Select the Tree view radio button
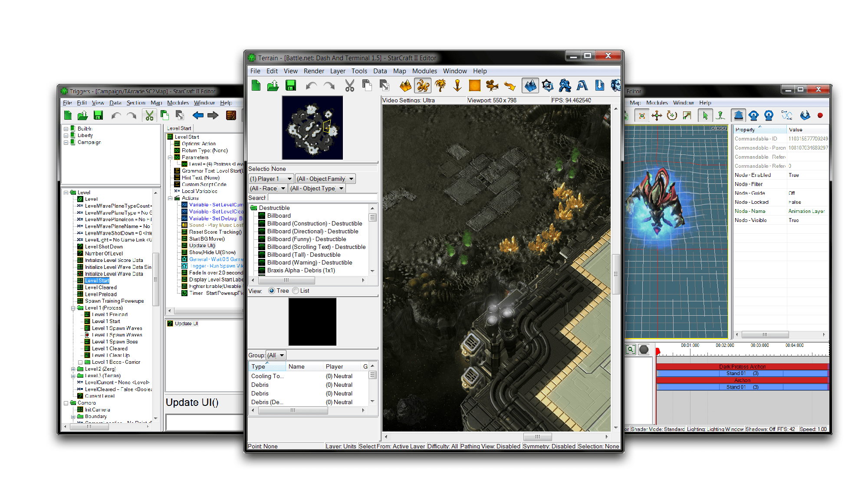This screenshot has width=868, height=503. 272,291
